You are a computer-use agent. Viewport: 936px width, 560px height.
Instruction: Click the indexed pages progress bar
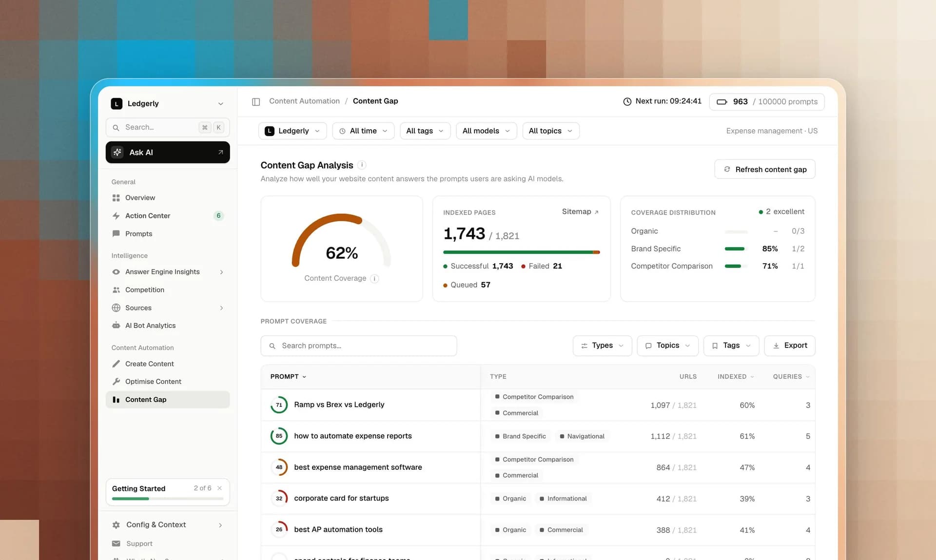point(521,252)
